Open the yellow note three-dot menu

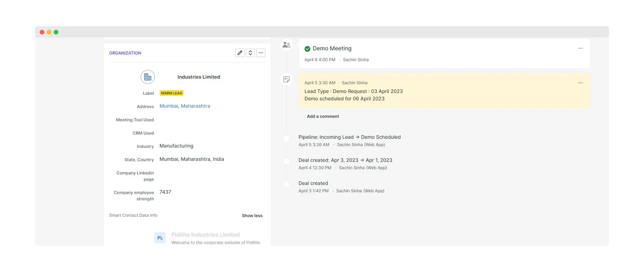coord(581,83)
